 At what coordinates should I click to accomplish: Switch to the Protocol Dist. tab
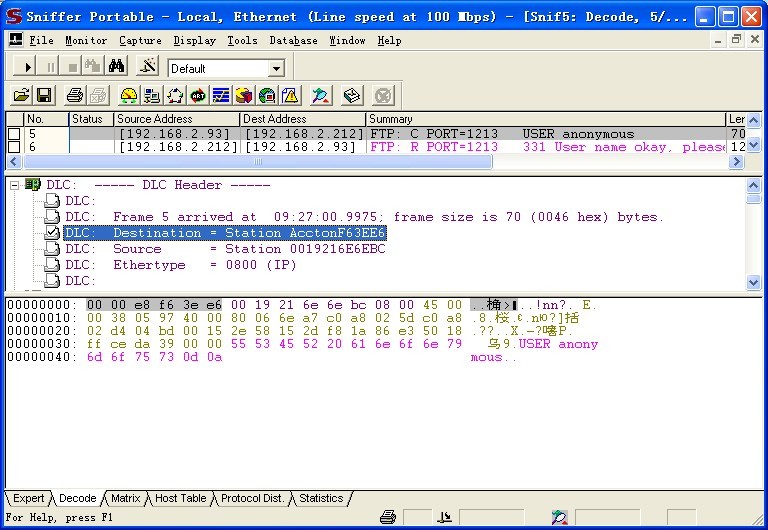(252, 498)
